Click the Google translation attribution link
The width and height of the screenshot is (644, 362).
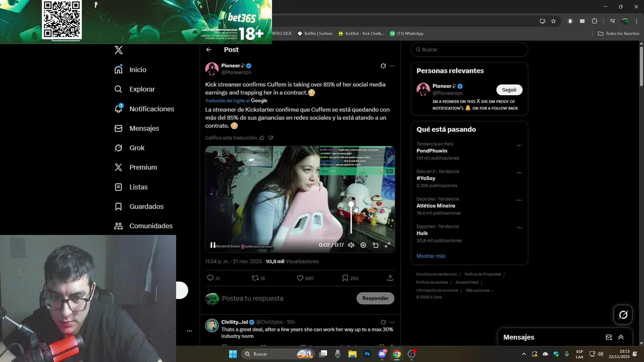[259, 101]
